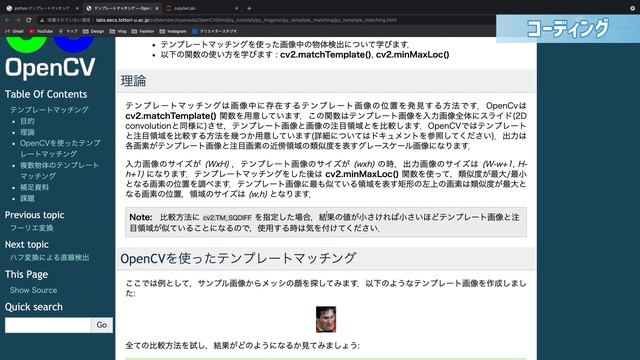Click the OpenCV logo in sidebar
Image resolution: width=640 pixels, height=360 pixels.
click(50, 58)
